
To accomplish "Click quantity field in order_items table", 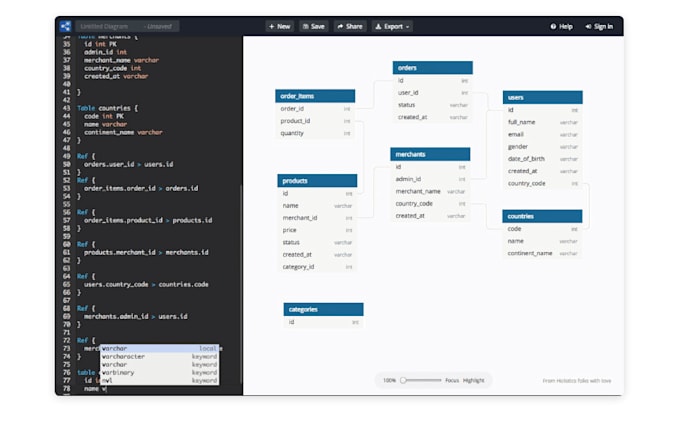I will pyautogui.click(x=315, y=133).
